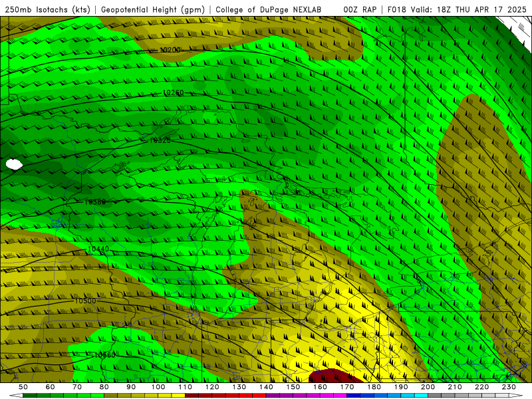The image size is (532, 399).
Task: Click the 70 value on the color scale
Action: [x=77, y=387]
